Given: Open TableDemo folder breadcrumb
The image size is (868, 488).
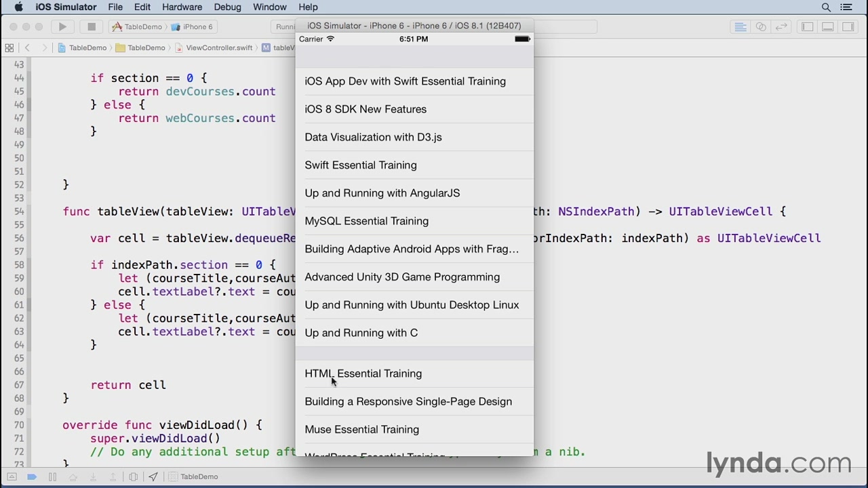Looking at the screenshot, I should (140, 47).
